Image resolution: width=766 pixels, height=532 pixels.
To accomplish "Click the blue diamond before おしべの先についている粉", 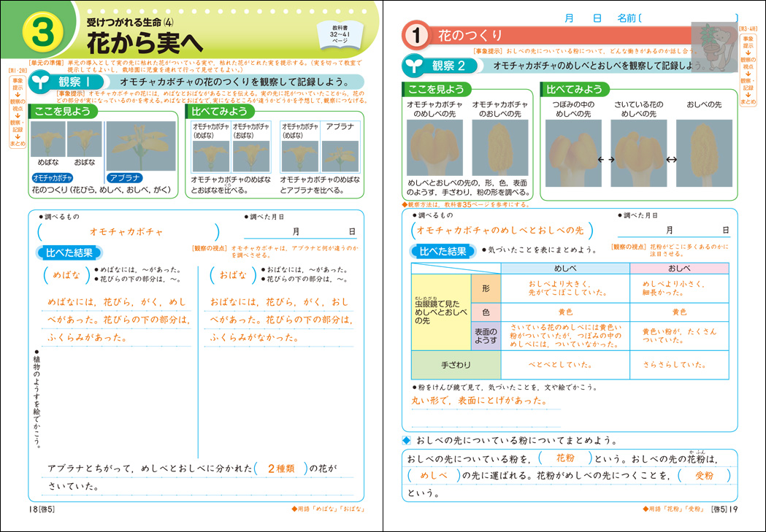I will [x=407, y=440].
